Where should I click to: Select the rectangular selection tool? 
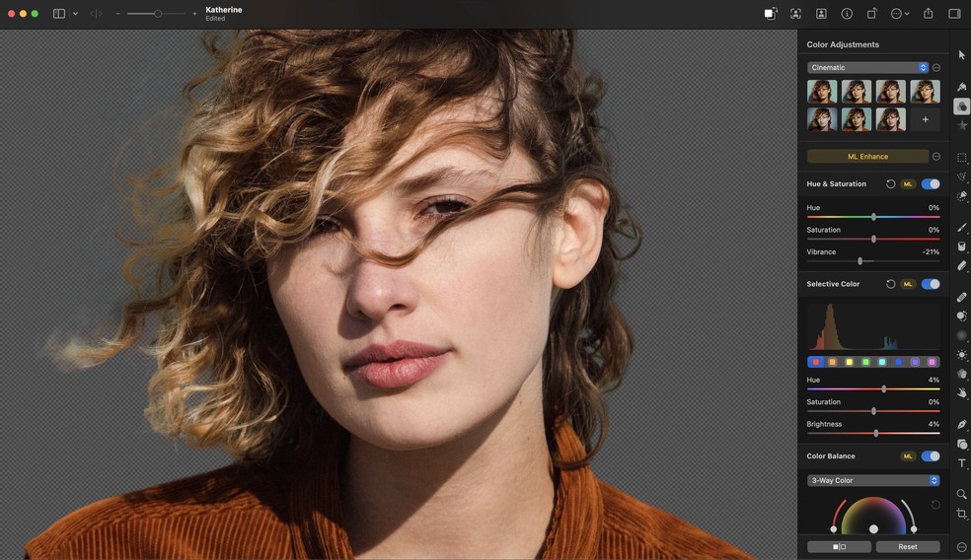pos(962,158)
